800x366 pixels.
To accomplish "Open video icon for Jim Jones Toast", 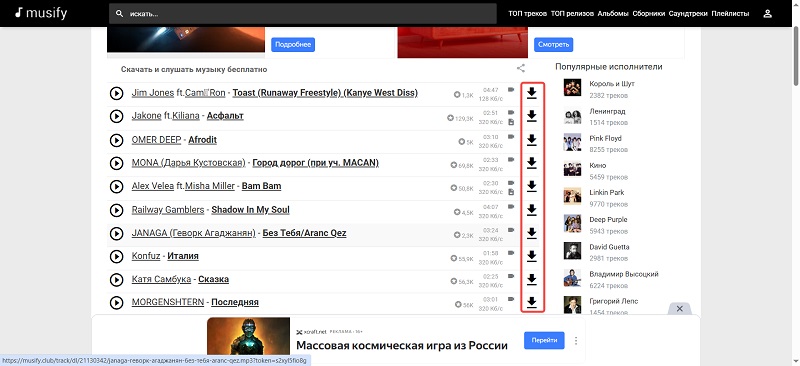I will pyautogui.click(x=511, y=89).
